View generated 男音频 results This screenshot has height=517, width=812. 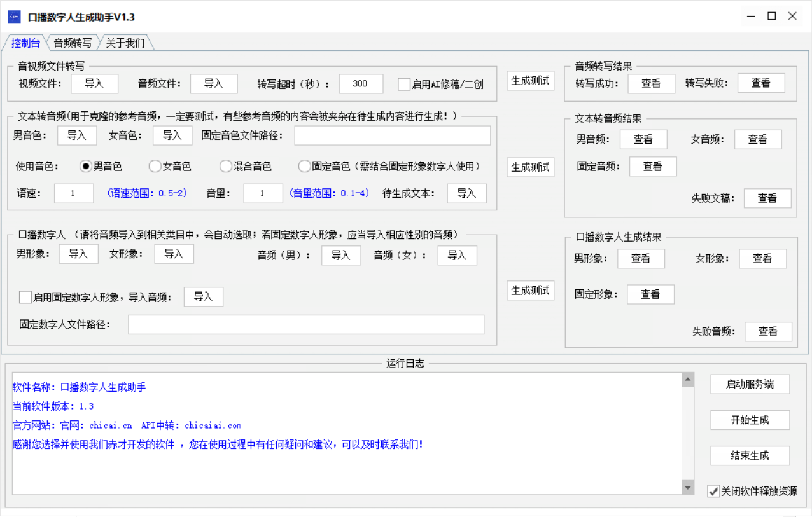click(x=643, y=139)
